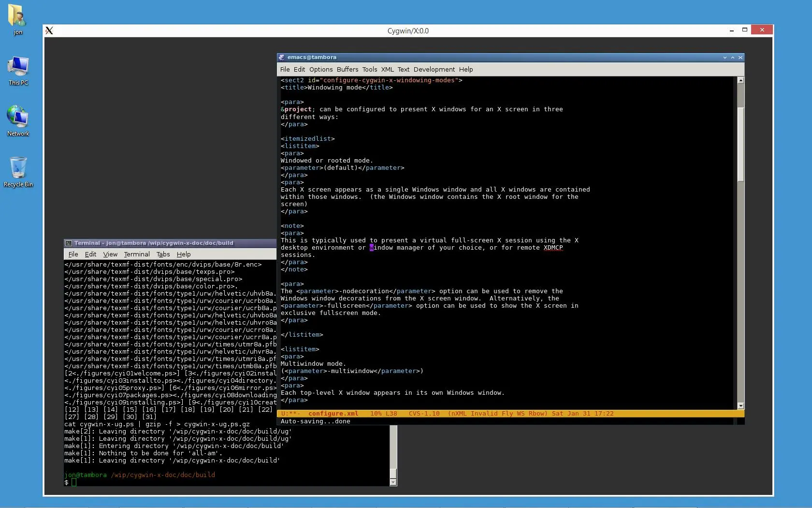Open the File menu in Terminal window
812x508 pixels.
(x=73, y=254)
